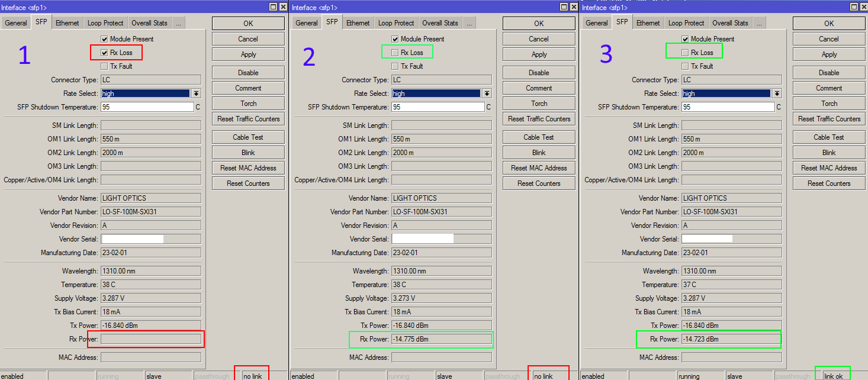This screenshot has width=868, height=380.
Task: Toggle Module Present checkbox in first window
Action: coord(104,39)
